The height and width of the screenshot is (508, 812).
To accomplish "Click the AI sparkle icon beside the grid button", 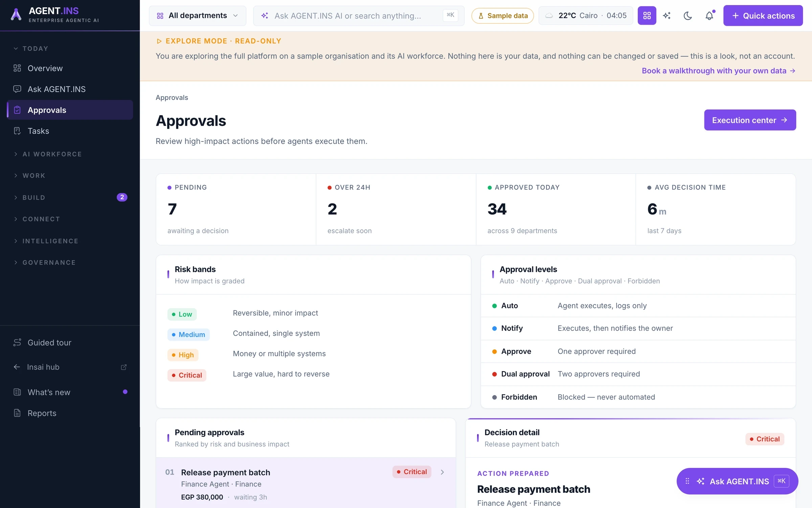I will click(x=667, y=16).
